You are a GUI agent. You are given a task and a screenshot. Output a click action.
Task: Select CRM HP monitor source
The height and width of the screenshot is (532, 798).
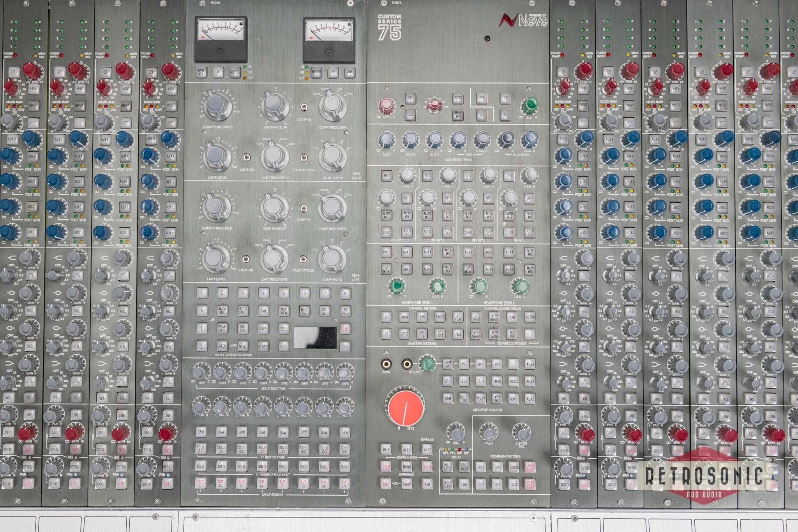tap(448, 364)
